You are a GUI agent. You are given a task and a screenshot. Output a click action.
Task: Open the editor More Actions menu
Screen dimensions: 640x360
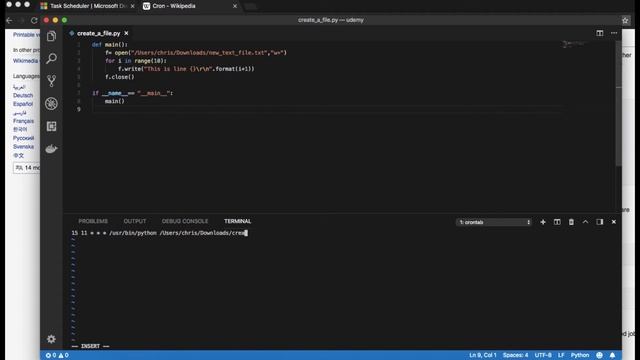click(614, 33)
